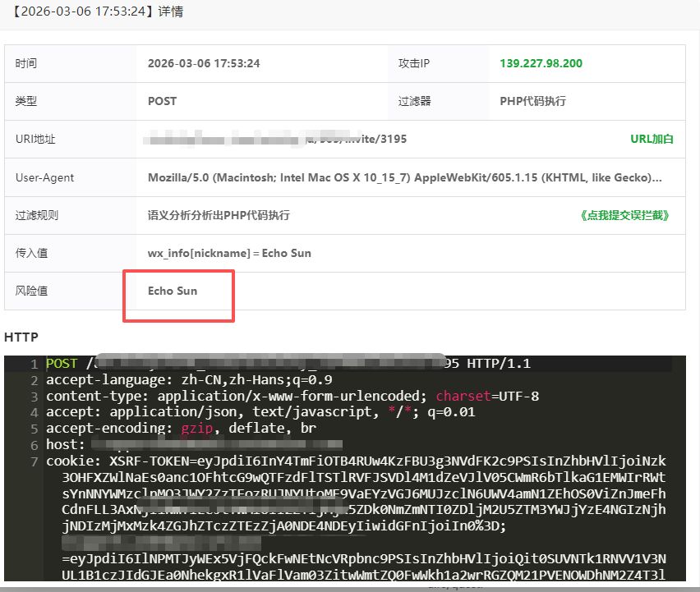Click the URL加白 whitelist link
700x592 pixels.
[x=652, y=139]
